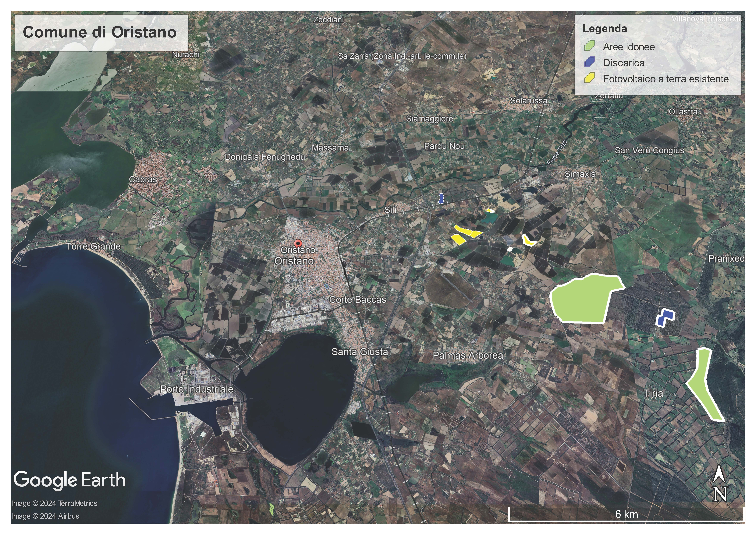
Task: Click the Santa Giusta label
Action: (360, 352)
